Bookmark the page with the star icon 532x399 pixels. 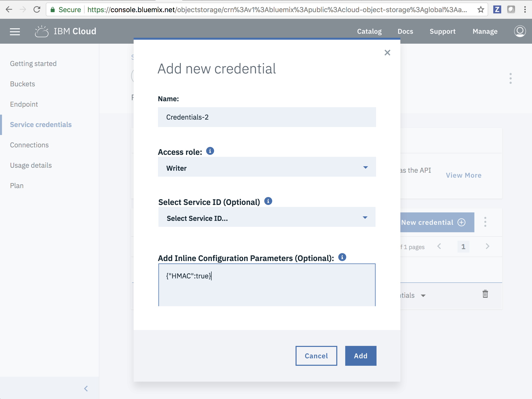tap(481, 10)
